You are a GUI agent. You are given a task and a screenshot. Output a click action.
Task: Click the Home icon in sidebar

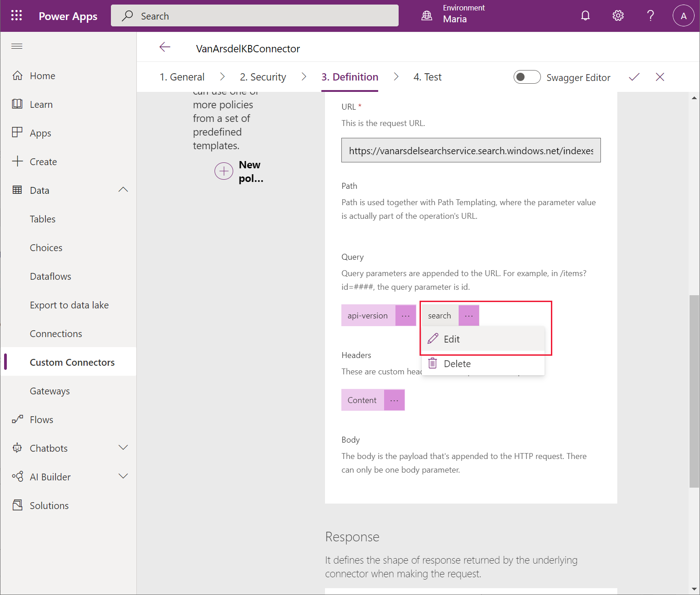coord(17,76)
